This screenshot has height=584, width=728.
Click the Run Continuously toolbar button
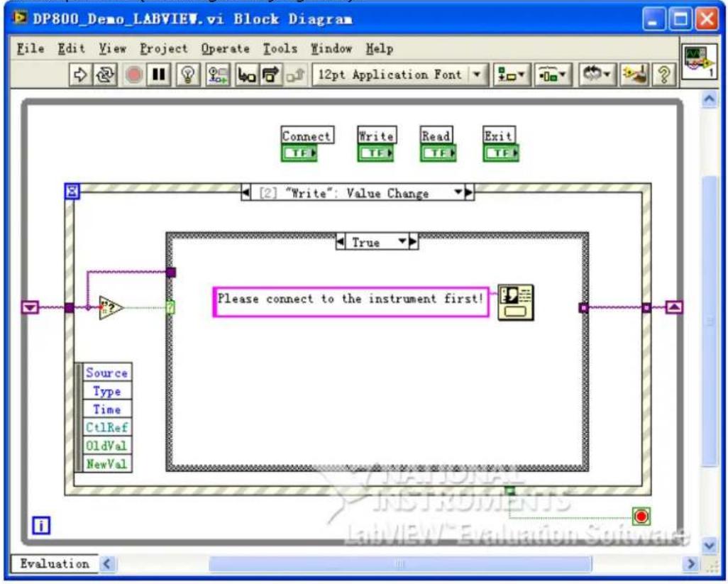click(x=106, y=75)
